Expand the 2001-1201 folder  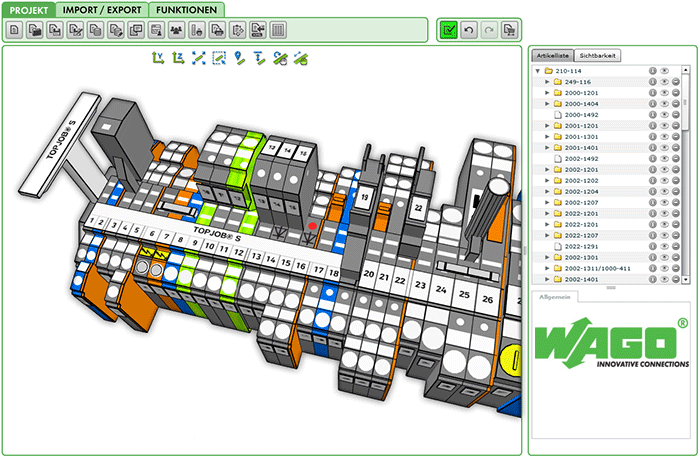(547, 126)
